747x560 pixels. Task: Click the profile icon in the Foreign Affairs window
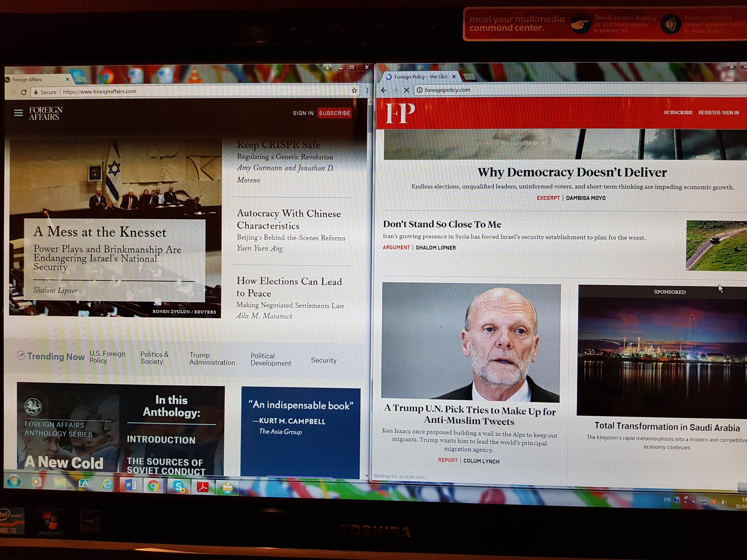tap(328, 67)
